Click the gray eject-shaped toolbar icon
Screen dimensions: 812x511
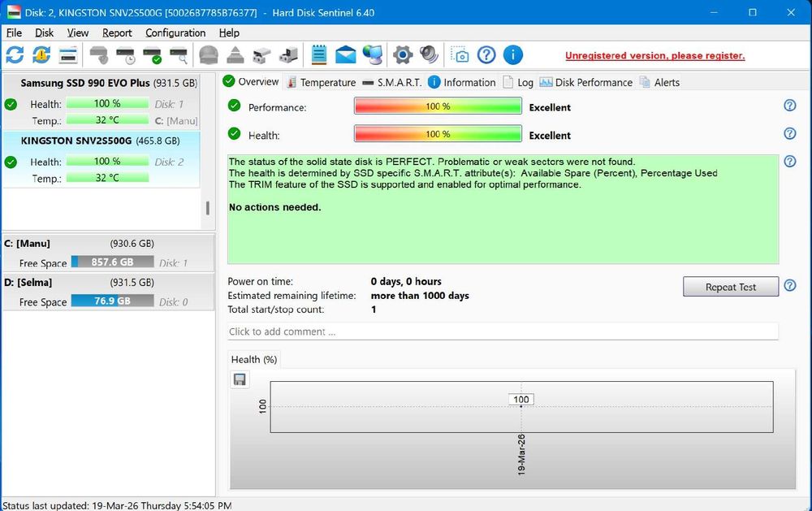235,54
